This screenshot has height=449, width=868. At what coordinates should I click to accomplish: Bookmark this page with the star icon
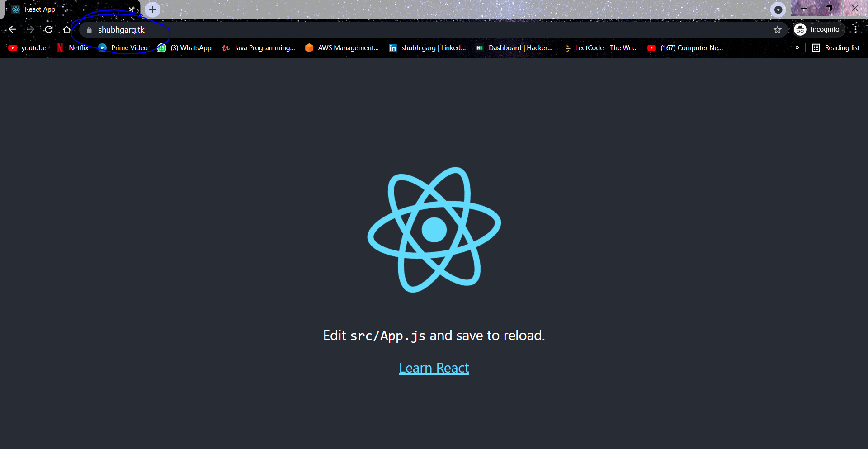click(778, 29)
